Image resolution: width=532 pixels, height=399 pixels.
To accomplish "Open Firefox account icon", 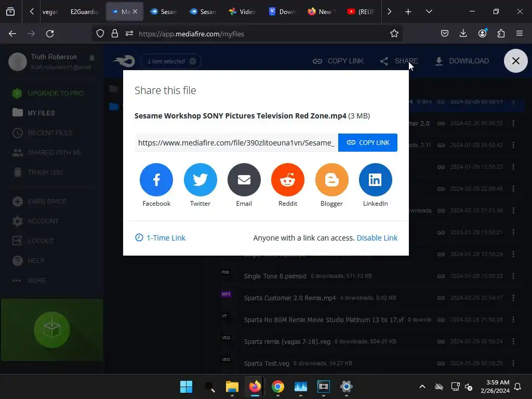I will pyautogui.click(x=483, y=33).
